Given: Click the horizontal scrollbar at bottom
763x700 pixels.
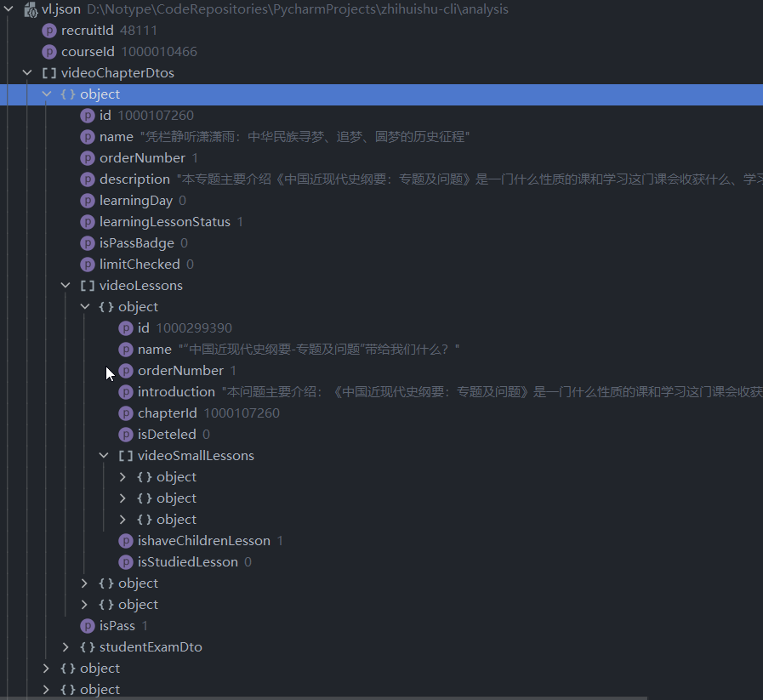Looking at the screenshot, I should coord(340,697).
